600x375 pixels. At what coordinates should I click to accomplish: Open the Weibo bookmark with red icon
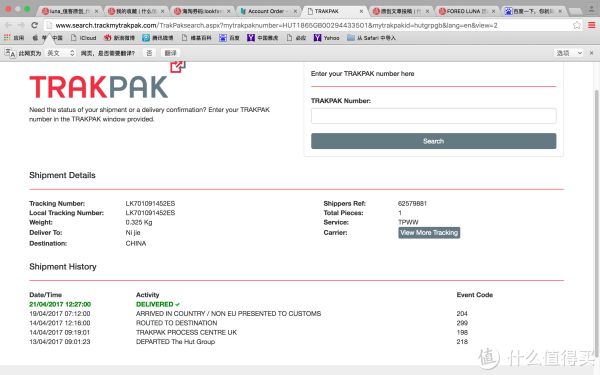click(119, 38)
